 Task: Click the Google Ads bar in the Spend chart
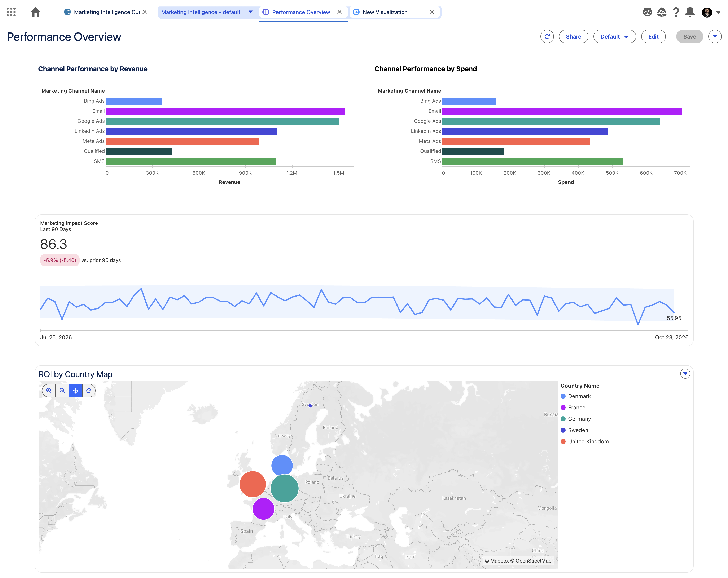coord(551,121)
